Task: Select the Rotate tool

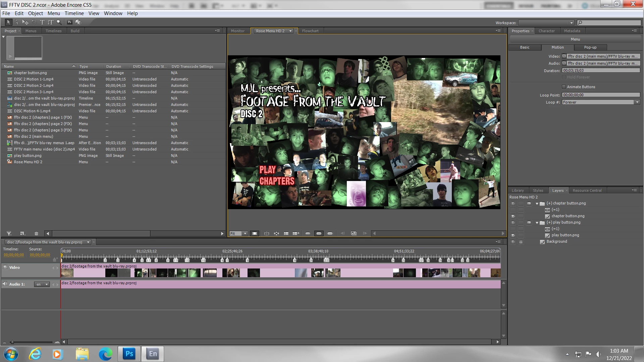Action: (34, 22)
